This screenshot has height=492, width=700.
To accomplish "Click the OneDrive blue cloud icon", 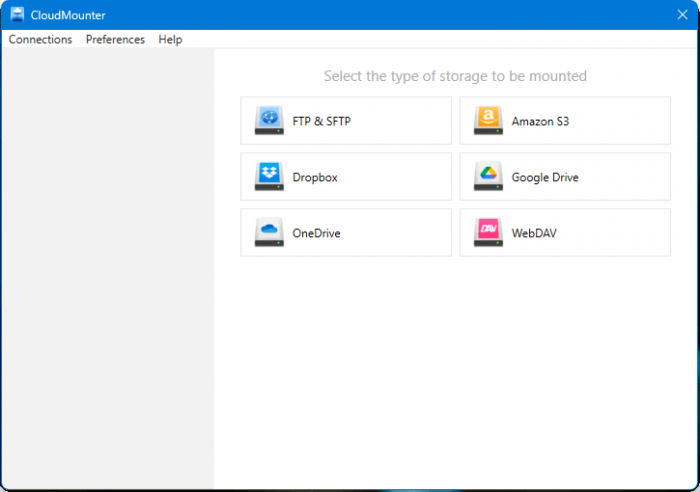I will (x=269, y=233).
